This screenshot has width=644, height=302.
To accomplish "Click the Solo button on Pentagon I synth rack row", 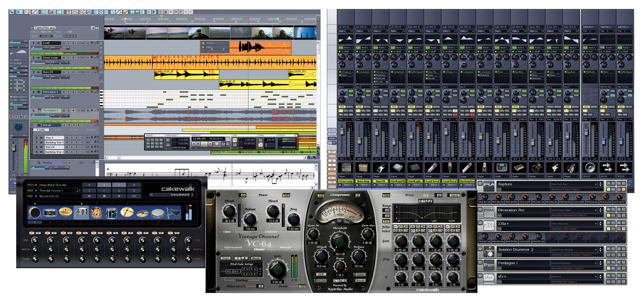I will click(x=613, y=262).
